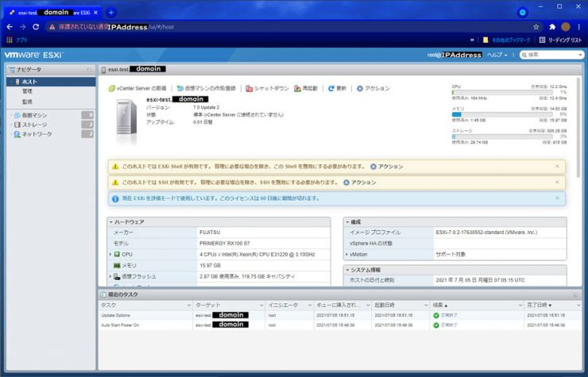Collapse the Hardware section

[x=111, y=222]
